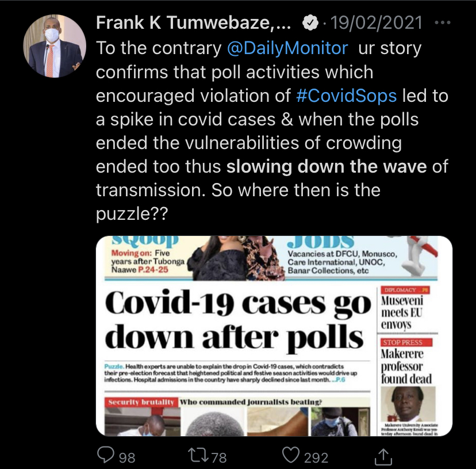Click 'Museveni meets EU envoys' in the image
The width and height of the screenshot is (476, 469).
402,312
